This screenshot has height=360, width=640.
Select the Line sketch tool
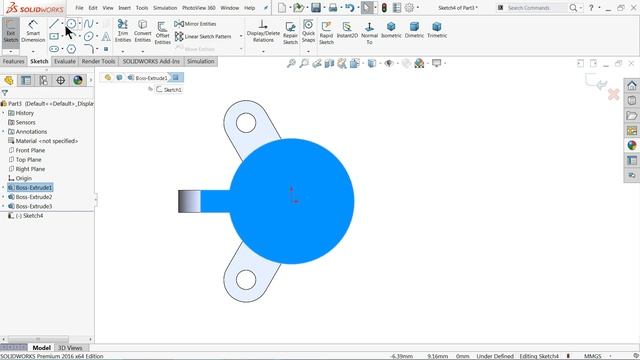(54, 24)
